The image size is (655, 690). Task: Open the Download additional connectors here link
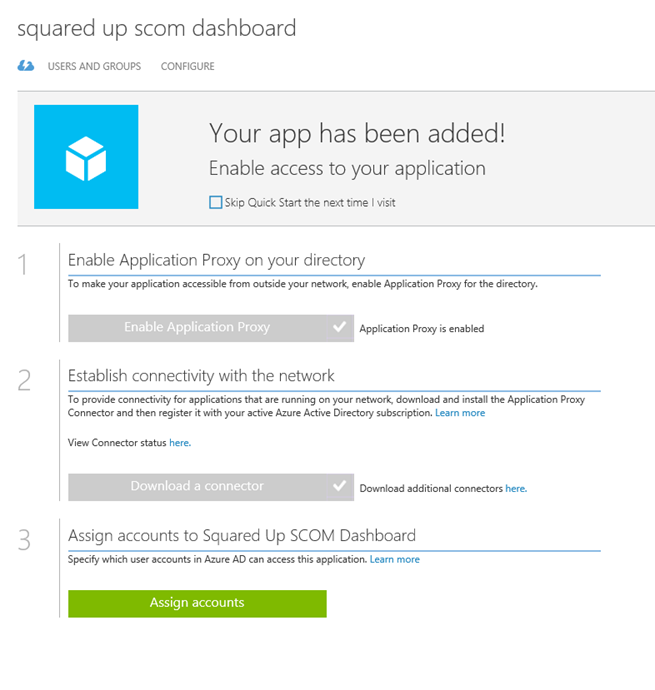click(x=516, y=488)
